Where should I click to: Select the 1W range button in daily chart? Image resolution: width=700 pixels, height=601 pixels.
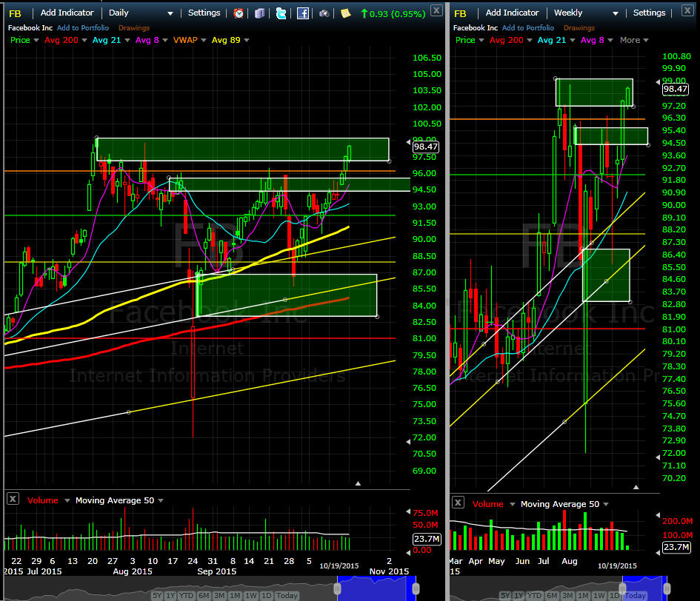(251, 595)
